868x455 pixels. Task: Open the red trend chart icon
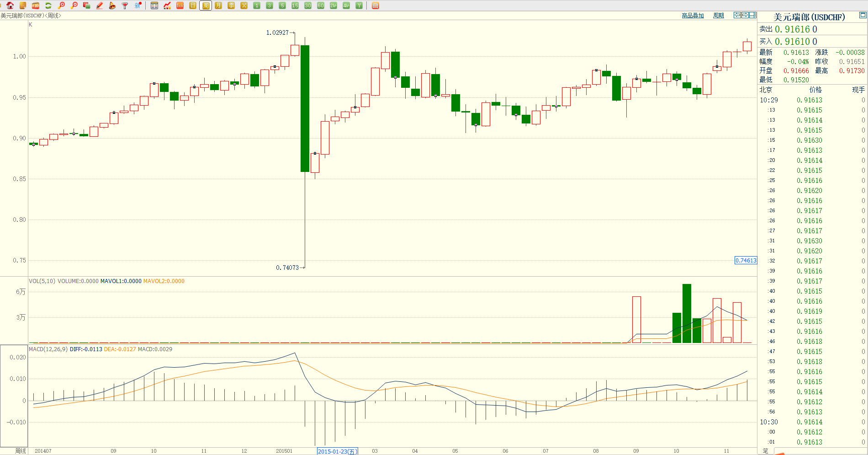click(167, 5)
